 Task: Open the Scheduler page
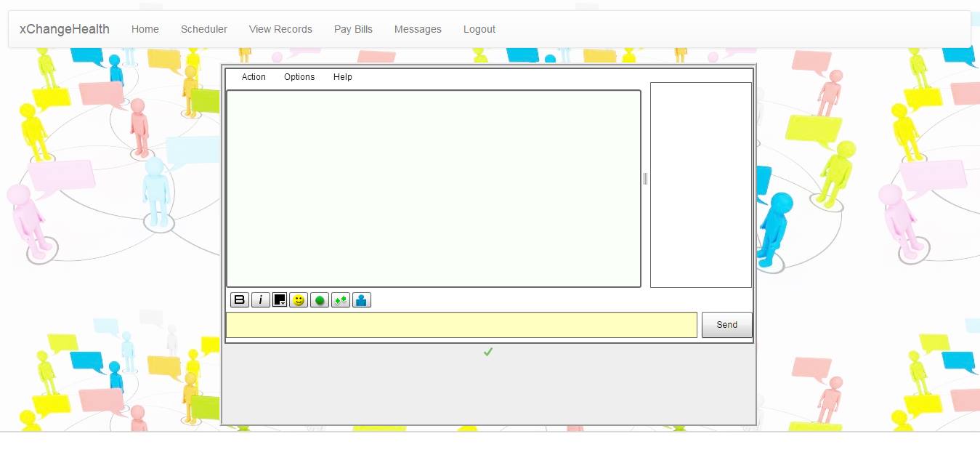[x=204, y=29]
